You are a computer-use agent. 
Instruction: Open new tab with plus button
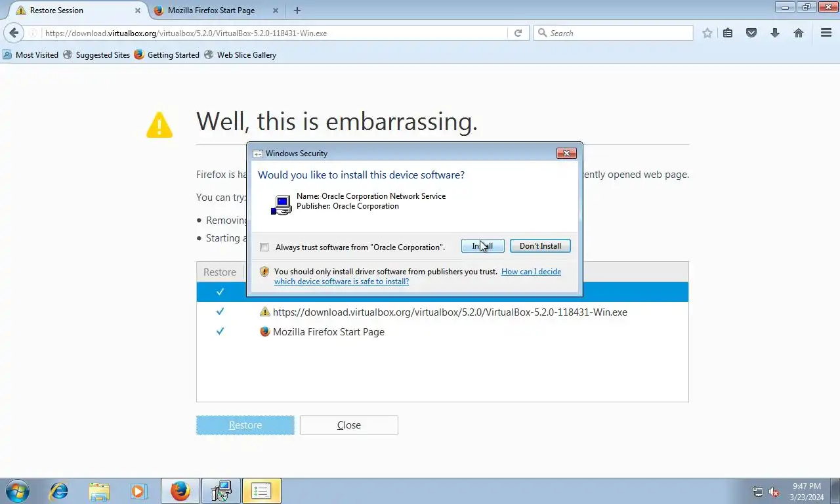[297, 10]
